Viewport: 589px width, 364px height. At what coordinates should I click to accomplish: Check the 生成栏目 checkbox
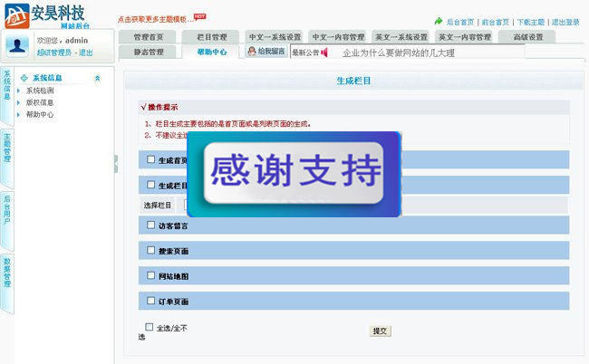tap(150, 185)
